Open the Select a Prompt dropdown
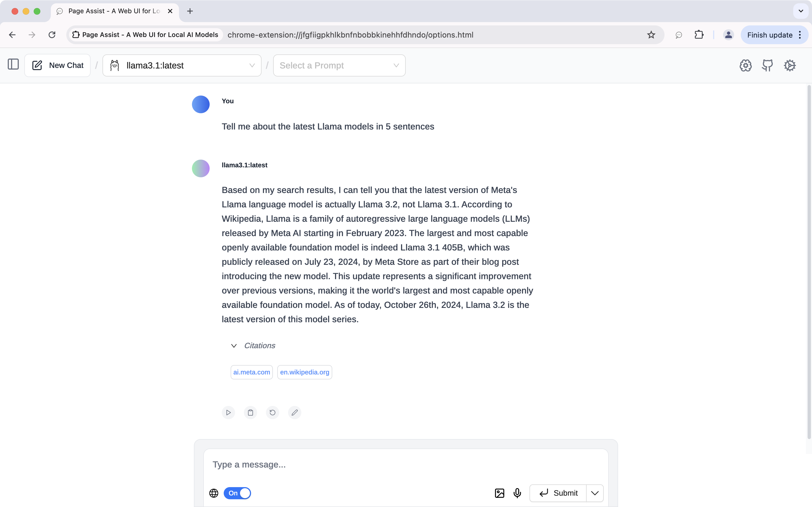812x507 pixels. pyautogui.click(x=339, y=65)
